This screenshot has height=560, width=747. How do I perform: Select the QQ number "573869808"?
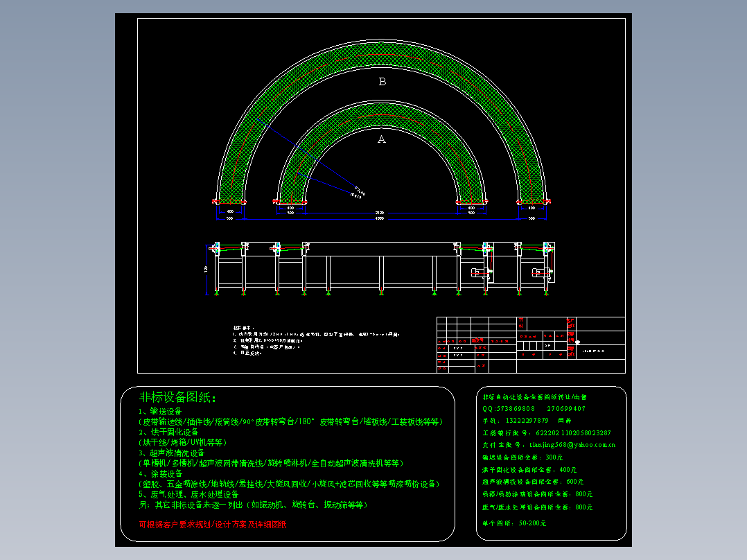[516, 407]
